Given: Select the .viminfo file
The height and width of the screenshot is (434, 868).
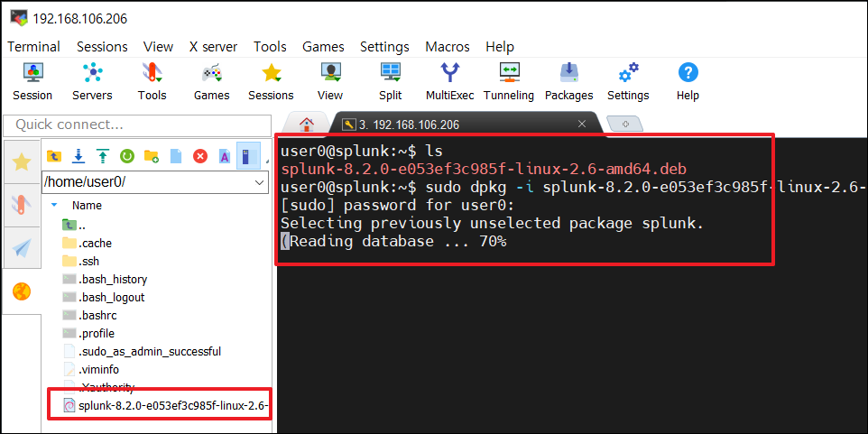Looking at the screenshot, I should tap(91, 369).
